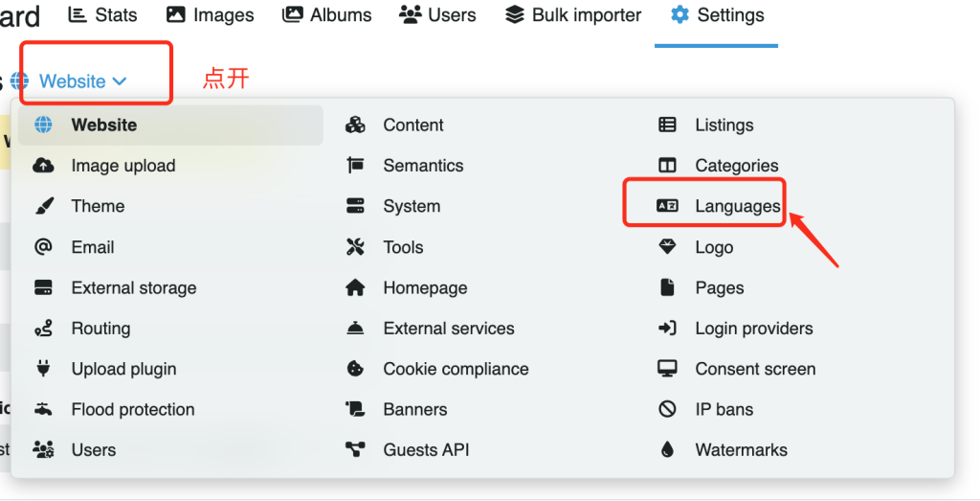Click the plug icon for Upload plugin
Viewport: 980px width, 501px height.
click(x=43, y=369)
